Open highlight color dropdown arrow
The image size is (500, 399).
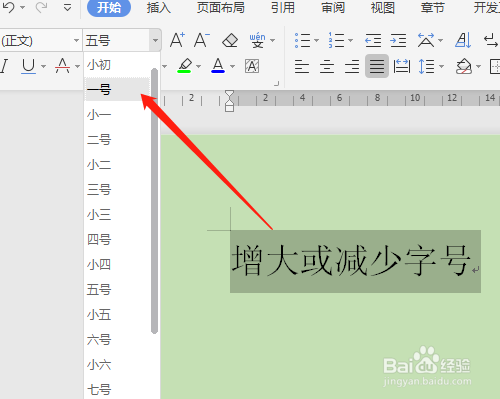pyautogui.click(x=199, y=66)
